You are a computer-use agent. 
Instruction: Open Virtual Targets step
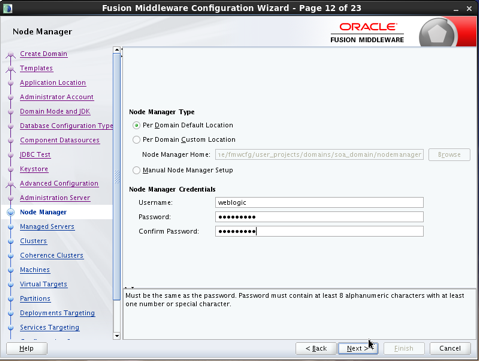44,284
